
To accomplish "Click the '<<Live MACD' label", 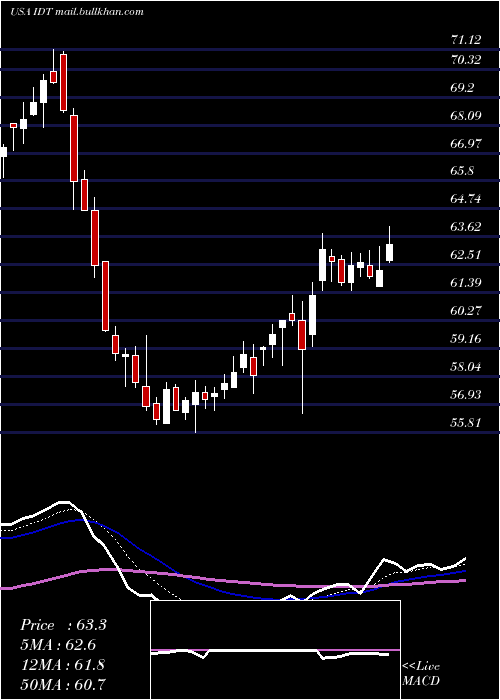I will click(421, 674).
